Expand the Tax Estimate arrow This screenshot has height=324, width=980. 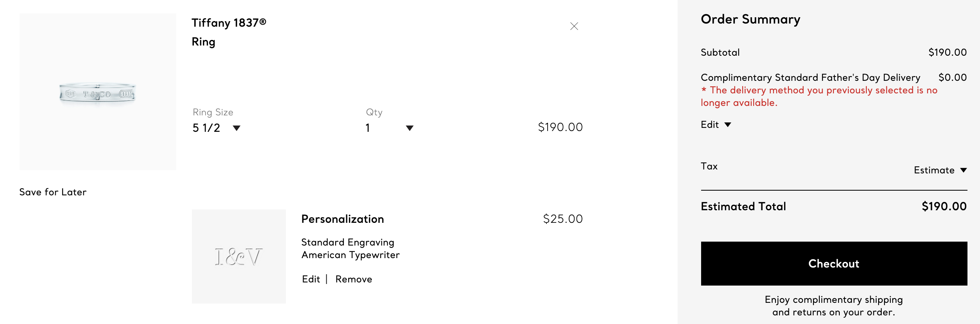tap(964, 170)
